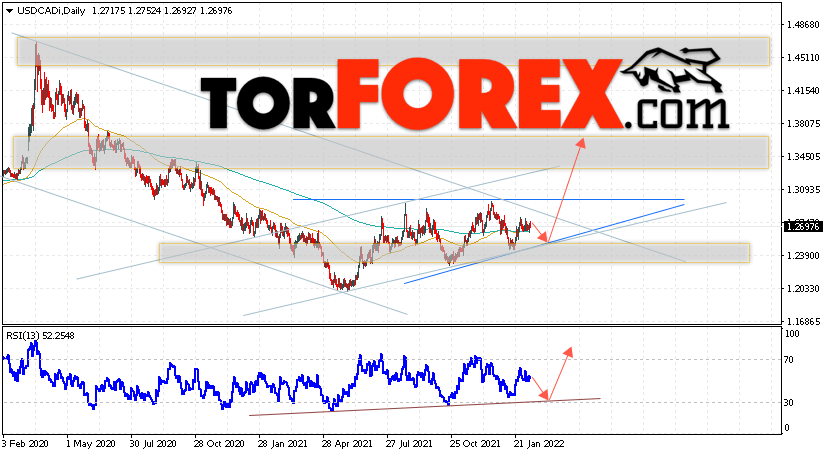Click the 1.30935 price axis value
827x455 pixels.
pos(803,189)
